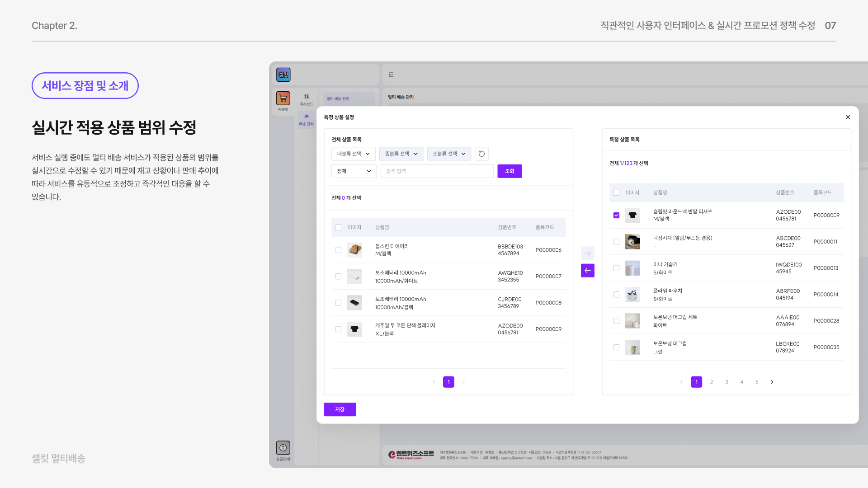Open the 요금안내 info icon
This screenshot has height=488, width=868.
(283, 448)
